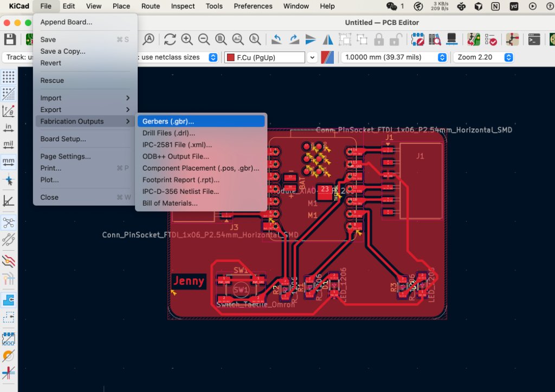Screen dimensions: 555x392
Task: Click Append Board... menu entry
Action: [85, 22]
